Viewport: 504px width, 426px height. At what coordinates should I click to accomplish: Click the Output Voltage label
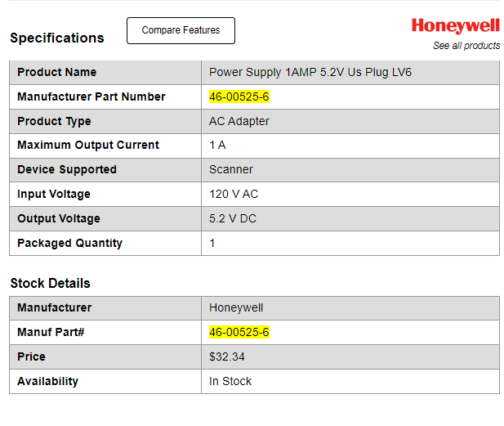click(59, 218)
